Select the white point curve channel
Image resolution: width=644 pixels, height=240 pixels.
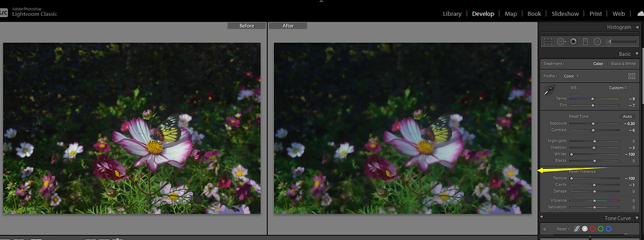[x=585, y=229]
